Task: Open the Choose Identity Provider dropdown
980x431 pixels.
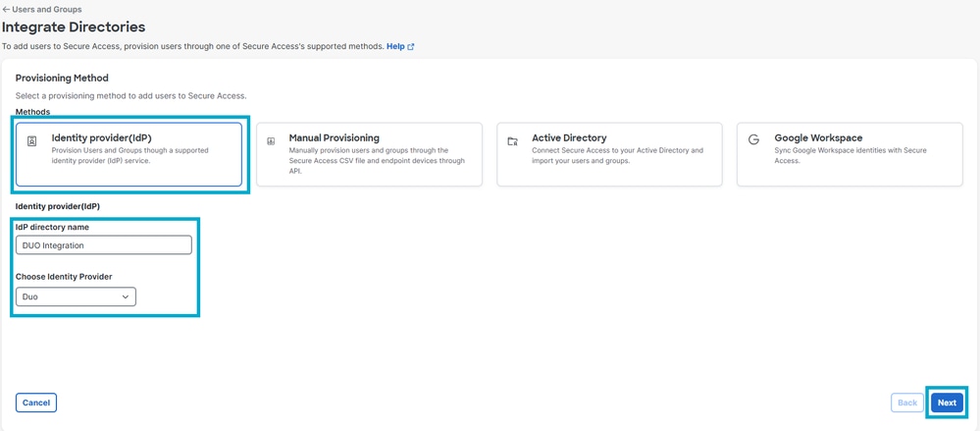Action: (x=76, y=296)
